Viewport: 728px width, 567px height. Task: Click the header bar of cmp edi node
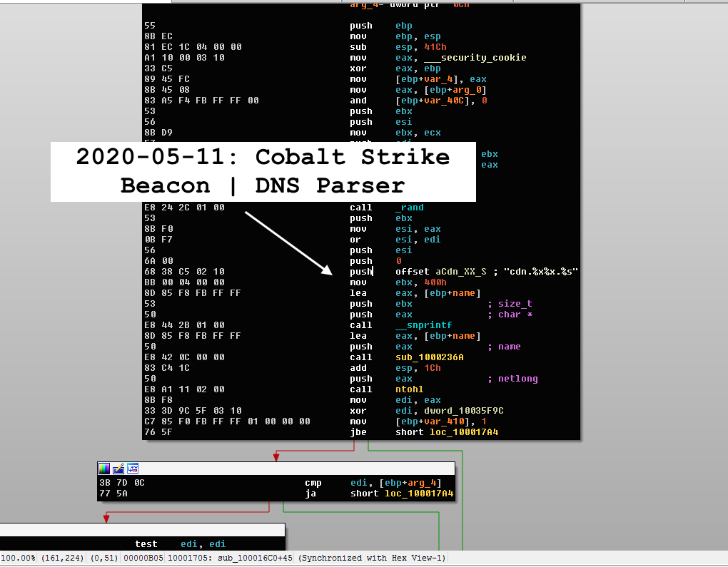click(x=275, y=469)
